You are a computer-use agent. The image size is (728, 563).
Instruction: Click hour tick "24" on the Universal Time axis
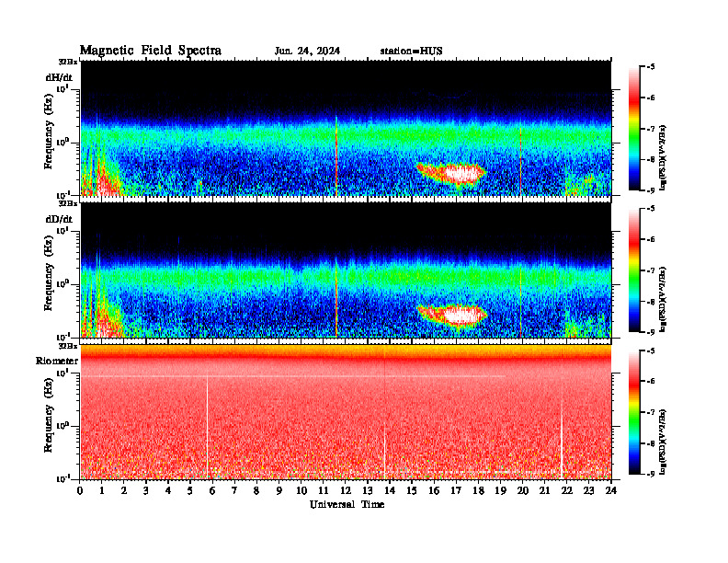click(x=611, y=491)
